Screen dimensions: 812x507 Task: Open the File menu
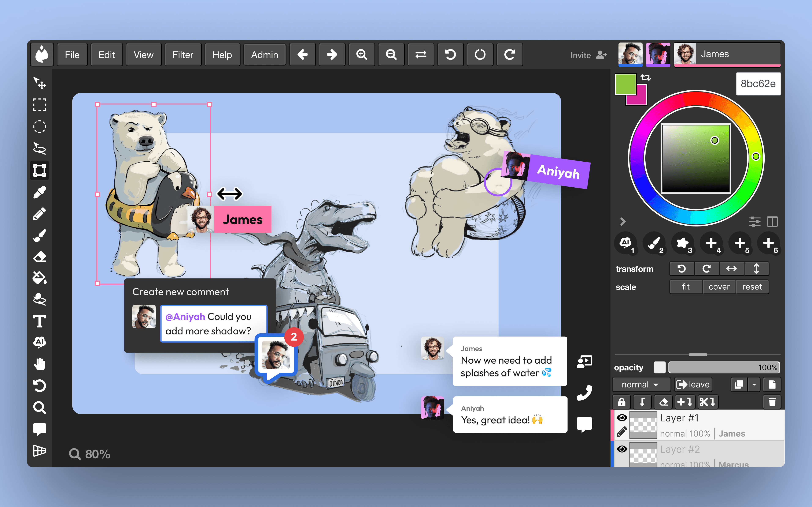click(x=72, y=55)
